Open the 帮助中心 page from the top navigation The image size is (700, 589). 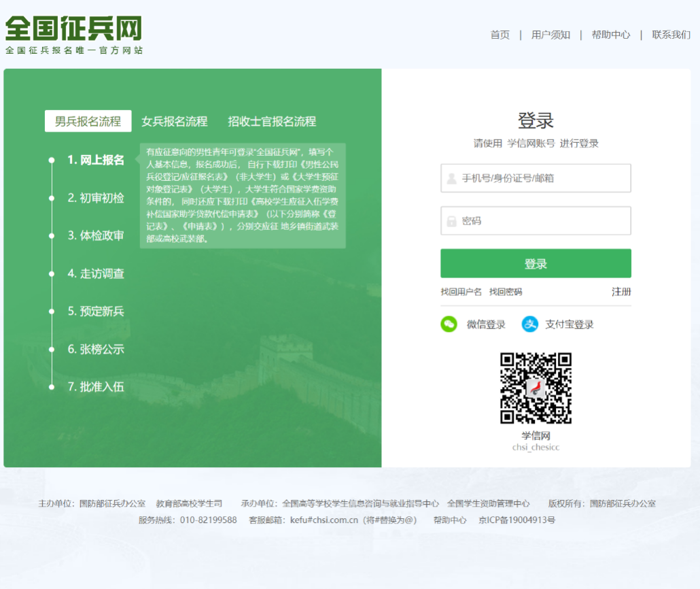[611, 35]
